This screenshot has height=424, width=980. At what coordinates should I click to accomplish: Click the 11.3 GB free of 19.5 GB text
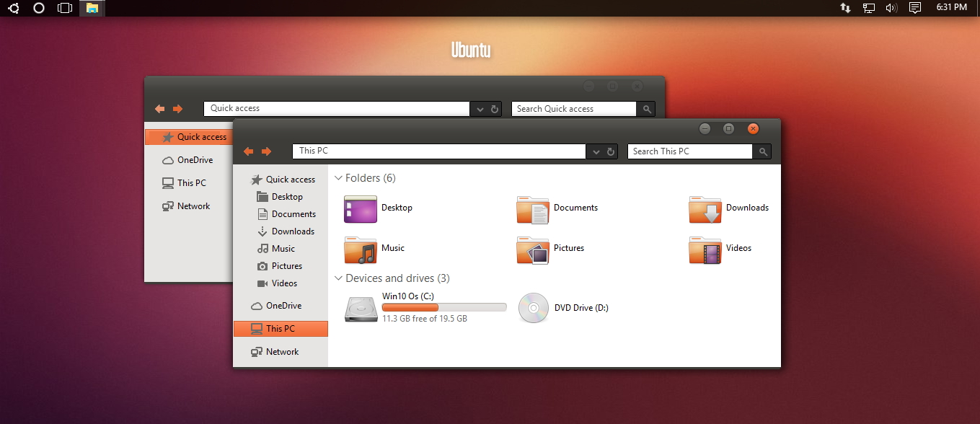(x=425, y=318)
